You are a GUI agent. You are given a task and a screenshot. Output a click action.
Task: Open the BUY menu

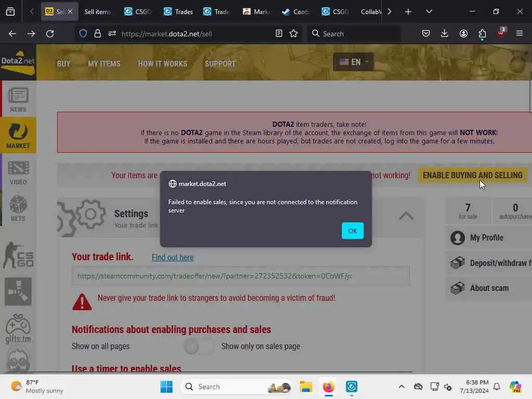click(63, 64)
